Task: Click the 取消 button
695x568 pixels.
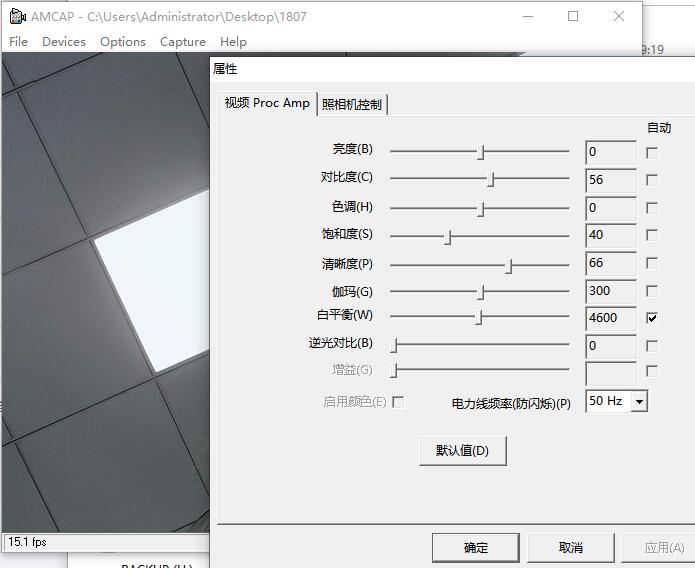Action: [x=570, y=547]
